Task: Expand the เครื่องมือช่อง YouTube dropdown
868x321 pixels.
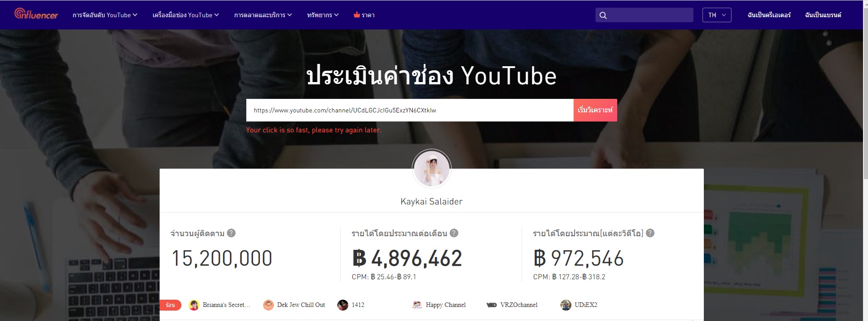Action: pyautogui.click(x=185, y=15)
